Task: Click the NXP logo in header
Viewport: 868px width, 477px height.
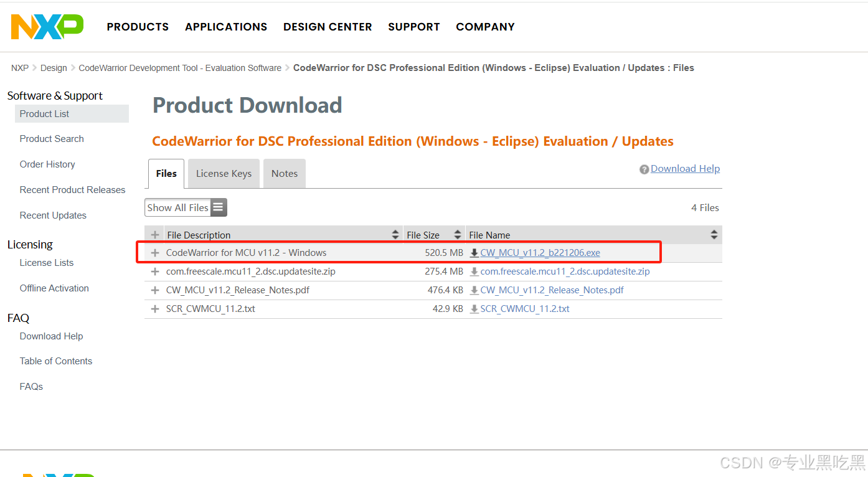Action: click(47, 27)
